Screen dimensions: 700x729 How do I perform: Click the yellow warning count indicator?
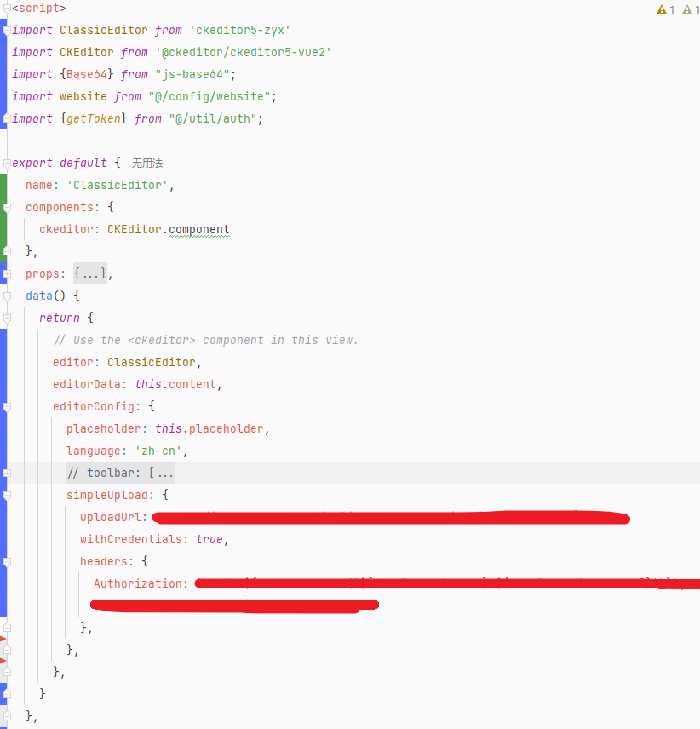[664, 9]
